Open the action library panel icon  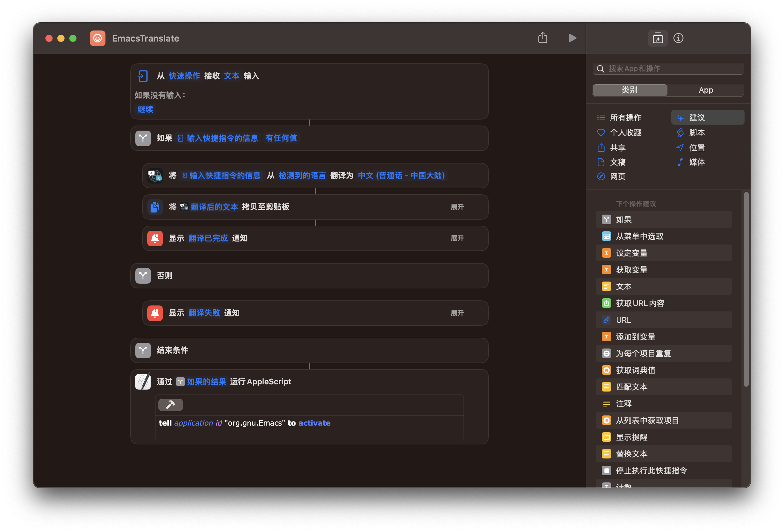coord(658,38)
